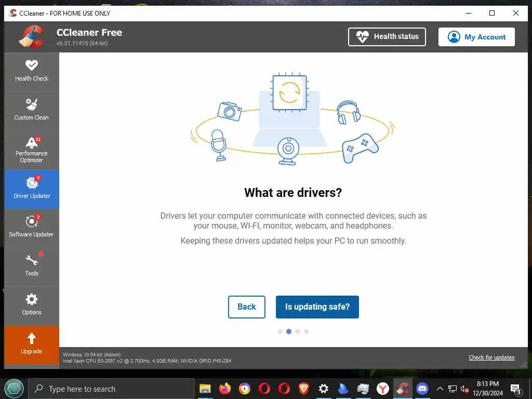Open the Tools section
532x399 pixels.
click(32, 267)
